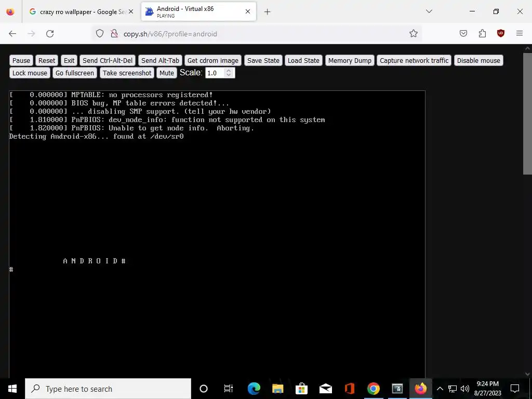Close the Android Virtual x86 tab
The width and height of the screenshot is (532, 399).
[248, 11]
